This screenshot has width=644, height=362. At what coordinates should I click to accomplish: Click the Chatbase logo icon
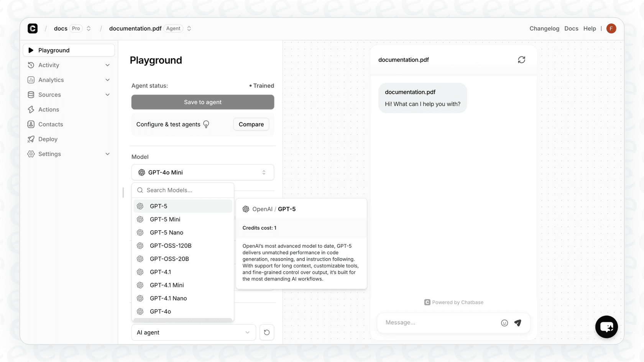click(x=33, y=28)
